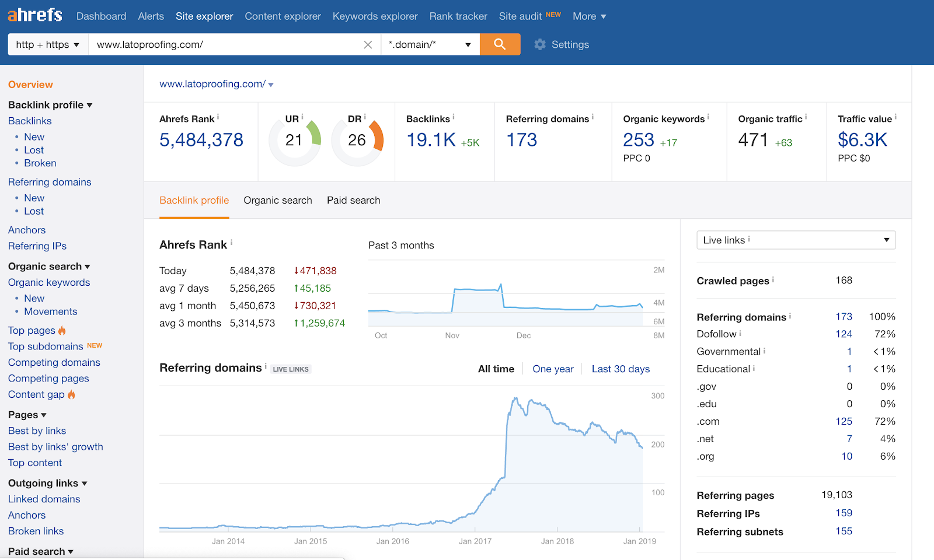Click the Ahrefs logo
Viewport: 934px width, 560px height.
point(35,15)
